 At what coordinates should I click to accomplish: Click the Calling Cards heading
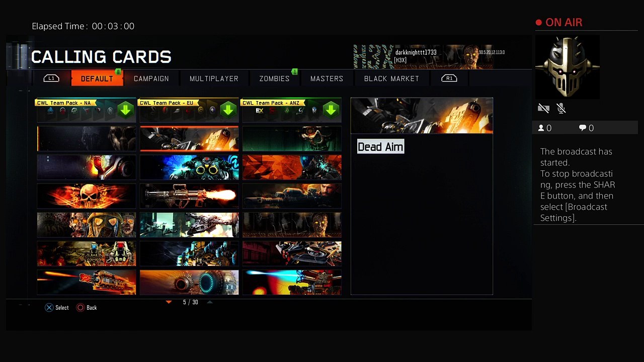[x=101, y=57]
